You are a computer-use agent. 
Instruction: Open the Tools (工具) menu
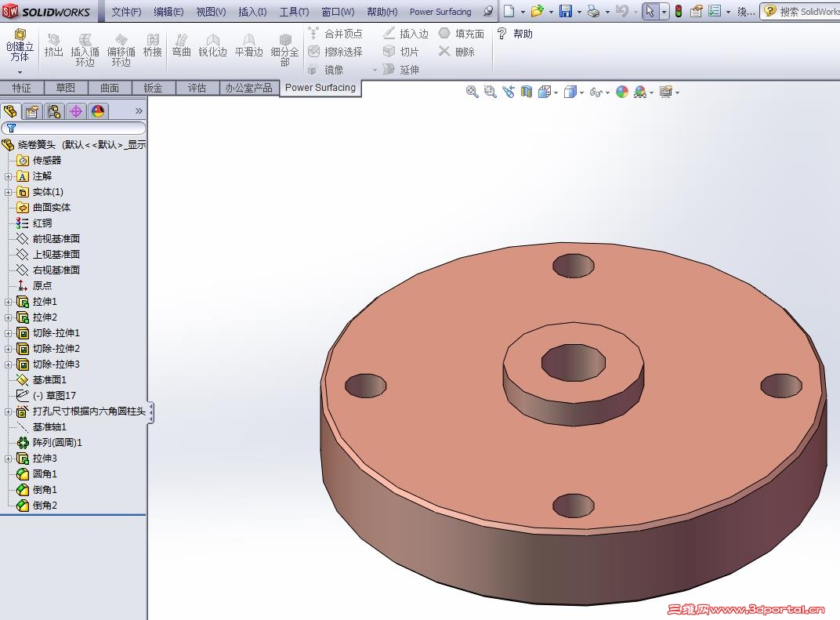(x=294, y=12)
